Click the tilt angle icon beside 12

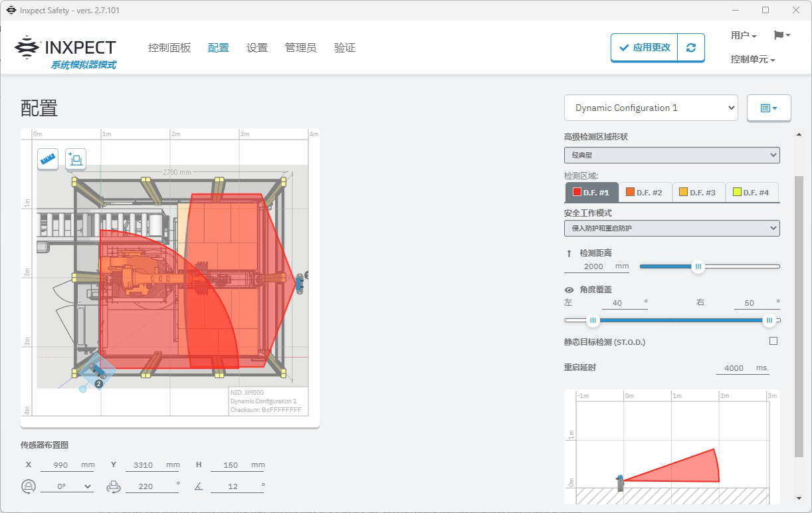[199, 486]
